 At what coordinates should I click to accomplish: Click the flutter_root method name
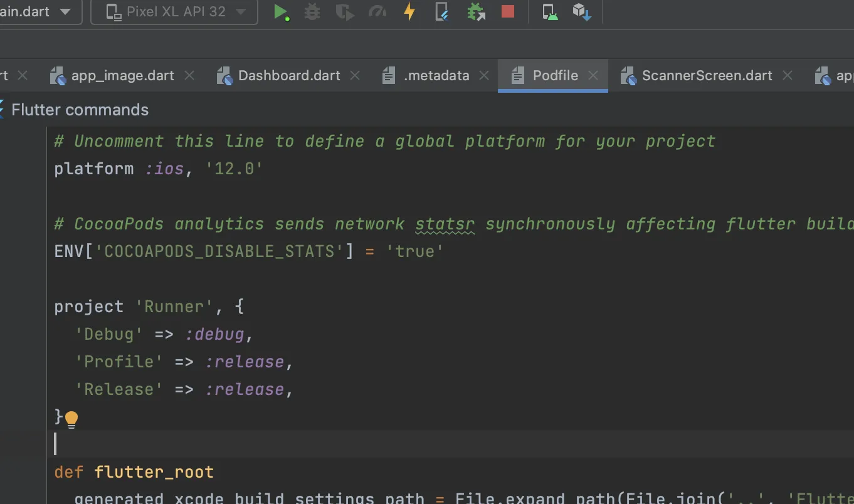pyautogui.click(x=154, y=472)
